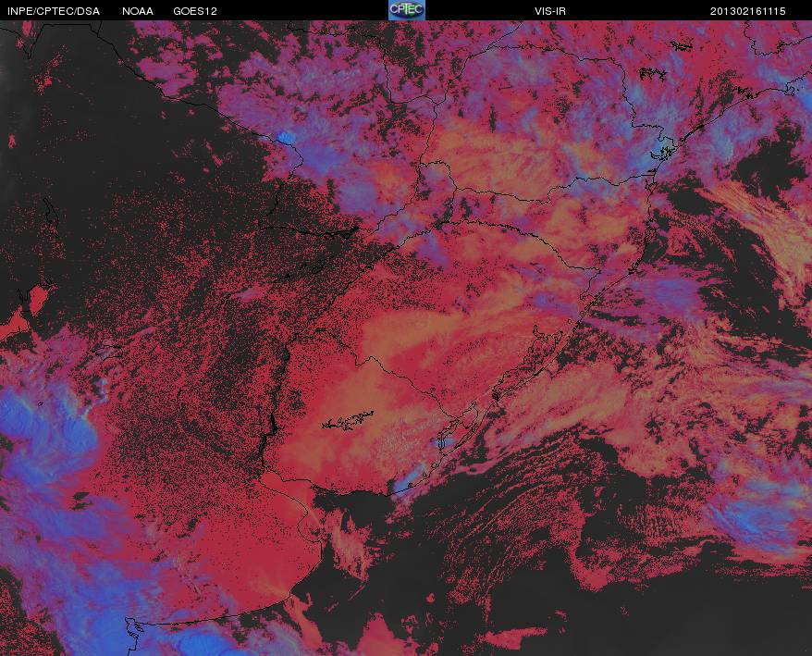812x656 pixels.
Task: Click the GOES12 satellite label
Action: click(x=195, y=11)
